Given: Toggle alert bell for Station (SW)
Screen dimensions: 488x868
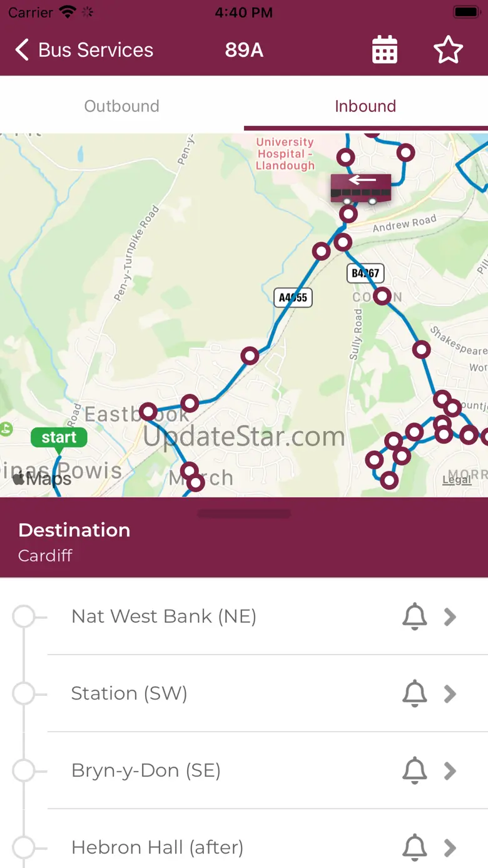Looking at the screenshot, I should click(x=414, y=694).
